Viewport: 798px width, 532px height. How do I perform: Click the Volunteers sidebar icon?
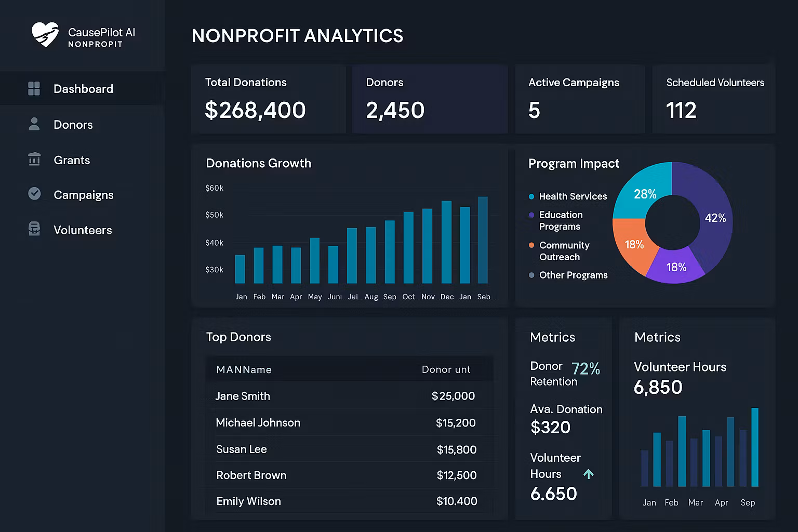pos(34,229)
